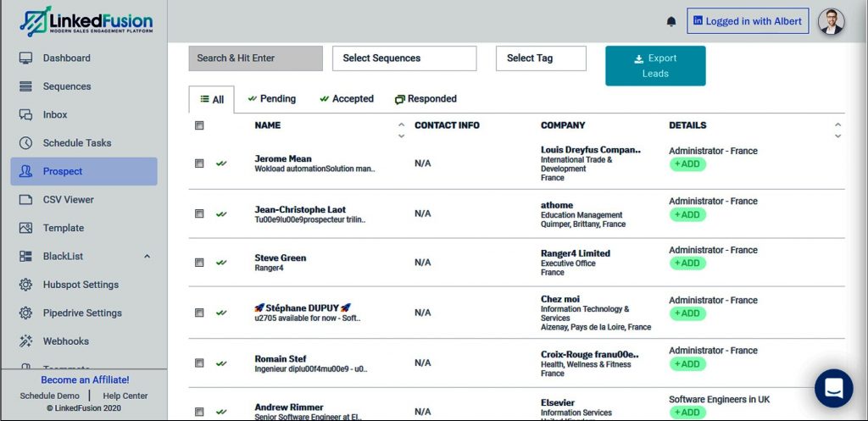Click the athome company name
Viewport: 868px width, 421px height.
click(x=557, y=205)
